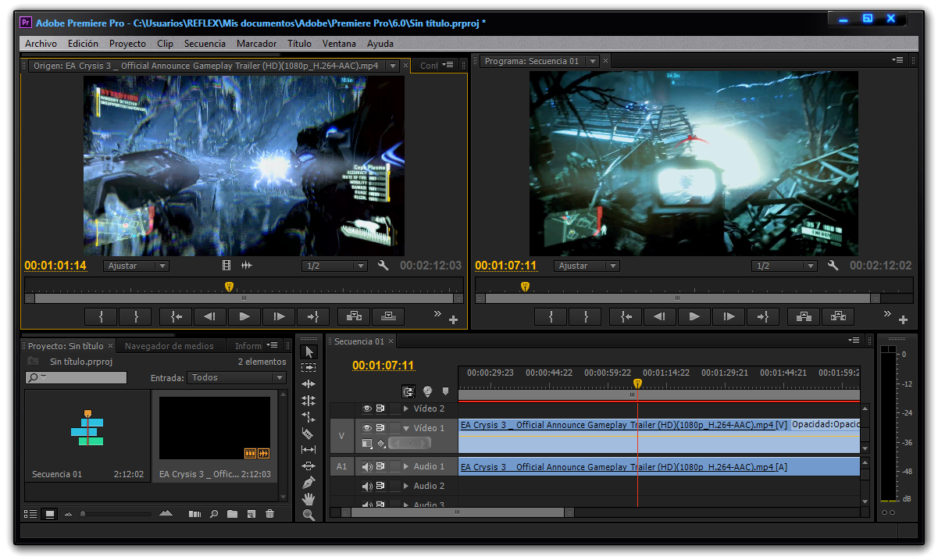Hide Vídeo 2 track output
This screenshot has width=938, height=560.
point(367,408)
